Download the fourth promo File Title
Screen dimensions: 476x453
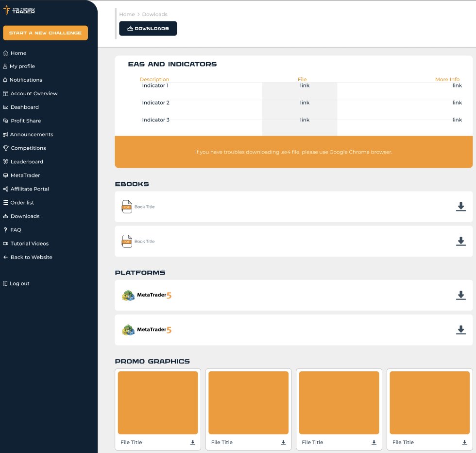pyautogui.click(x=464, y=442)
